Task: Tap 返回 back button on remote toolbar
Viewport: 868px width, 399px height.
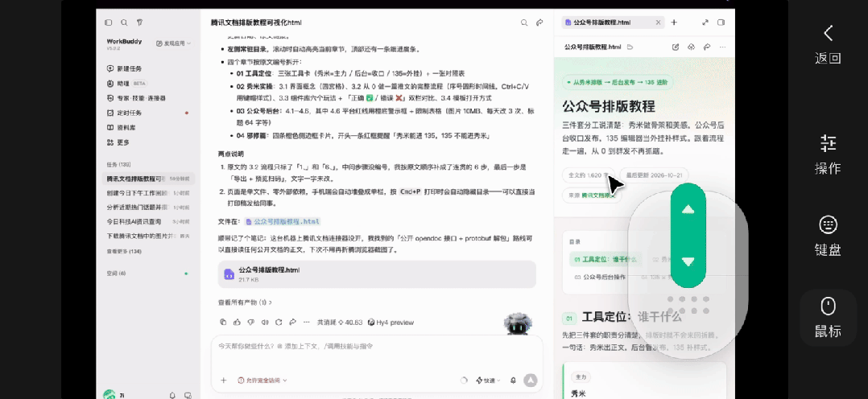Action: 828,44
